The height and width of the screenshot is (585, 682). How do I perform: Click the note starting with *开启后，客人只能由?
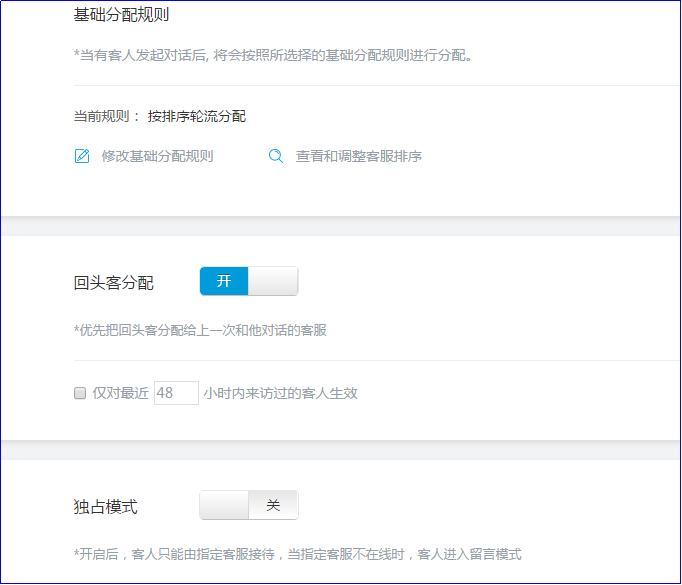[298, 554]
